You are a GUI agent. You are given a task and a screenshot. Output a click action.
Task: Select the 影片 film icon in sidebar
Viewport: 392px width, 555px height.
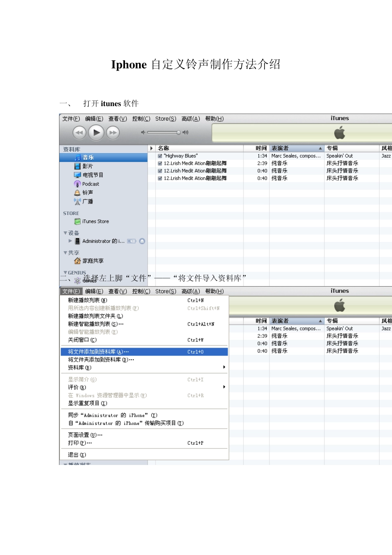tap(77, 166)
